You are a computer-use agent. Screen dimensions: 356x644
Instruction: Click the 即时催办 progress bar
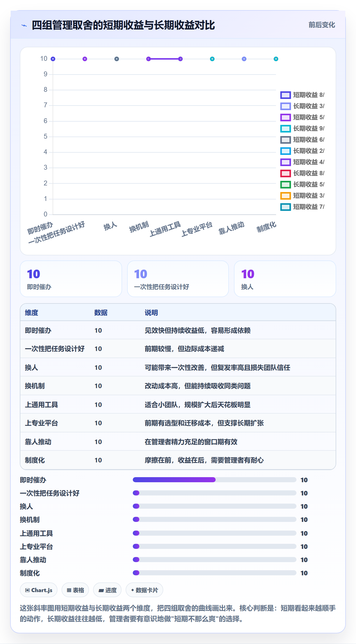click(x=215, y=480)
